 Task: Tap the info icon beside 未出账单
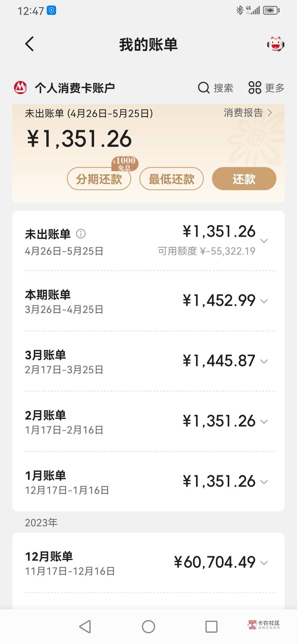click(81, 234)
